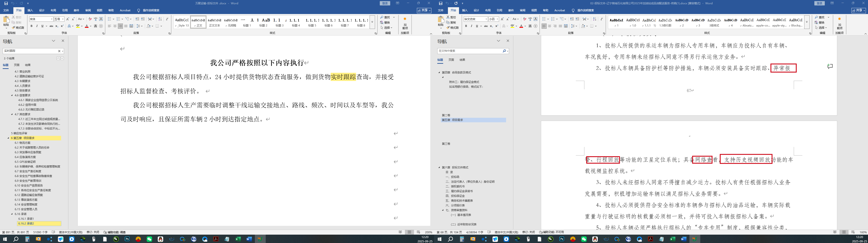The image size is (868, 243).
Task: Center align text in the left Word window
Action: (115, 26)
